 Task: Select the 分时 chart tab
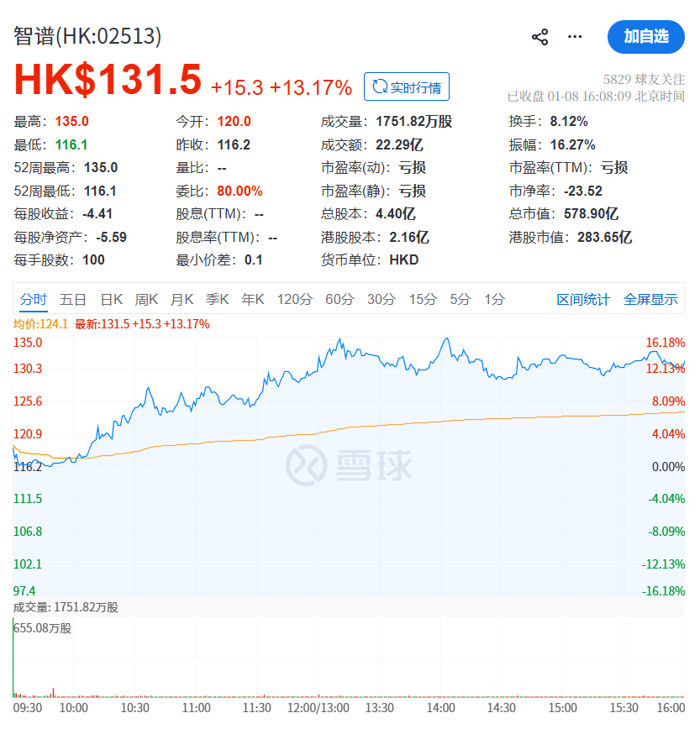click(x=34, y=299)
